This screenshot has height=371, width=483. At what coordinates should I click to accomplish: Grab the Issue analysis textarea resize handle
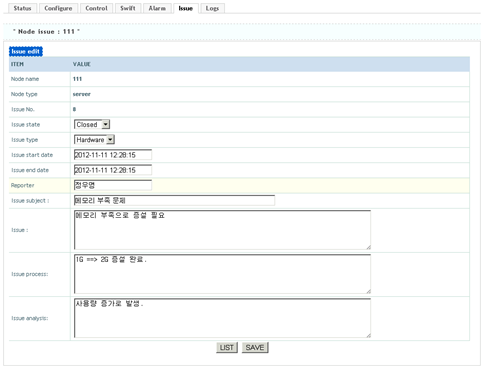tap(368, 335)
